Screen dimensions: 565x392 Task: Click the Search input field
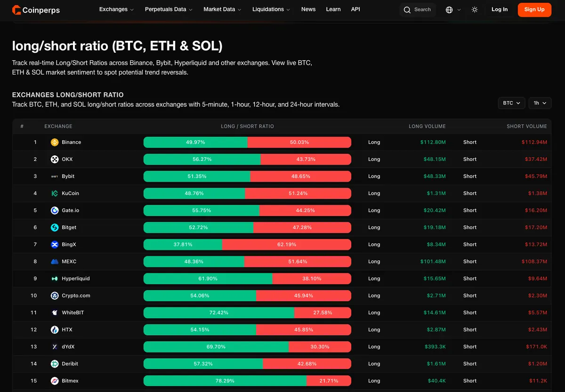pyautogui.click(x=418, y=9)
